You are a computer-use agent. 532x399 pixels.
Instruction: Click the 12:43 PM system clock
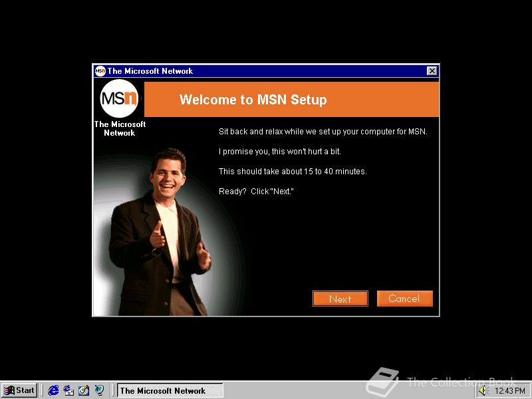pos(510,391)
